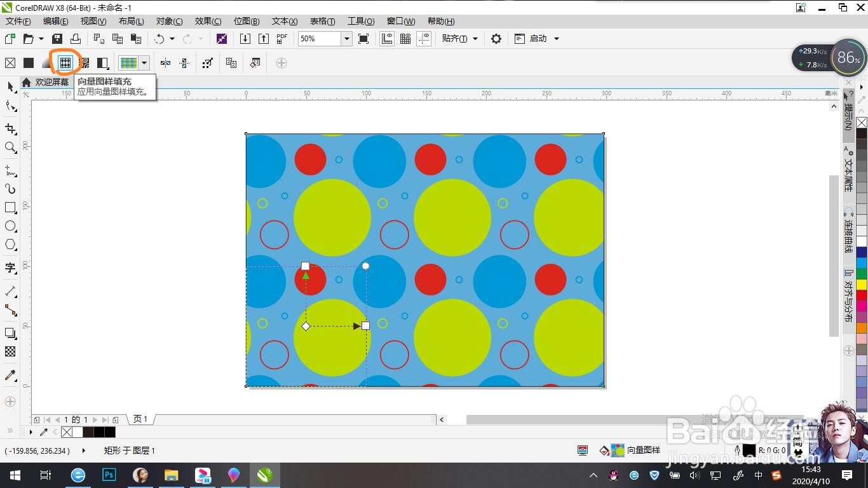The width and height of the screenshot is (868, 488).
Task: Select the Freehand tool
Action: tap(10, 170)
